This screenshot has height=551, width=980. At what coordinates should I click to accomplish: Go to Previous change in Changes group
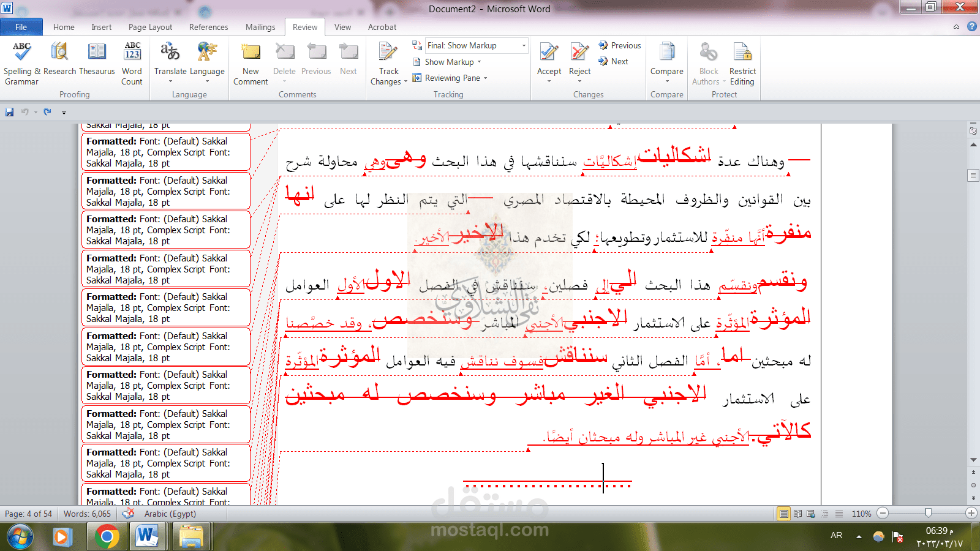click(620, 45)
